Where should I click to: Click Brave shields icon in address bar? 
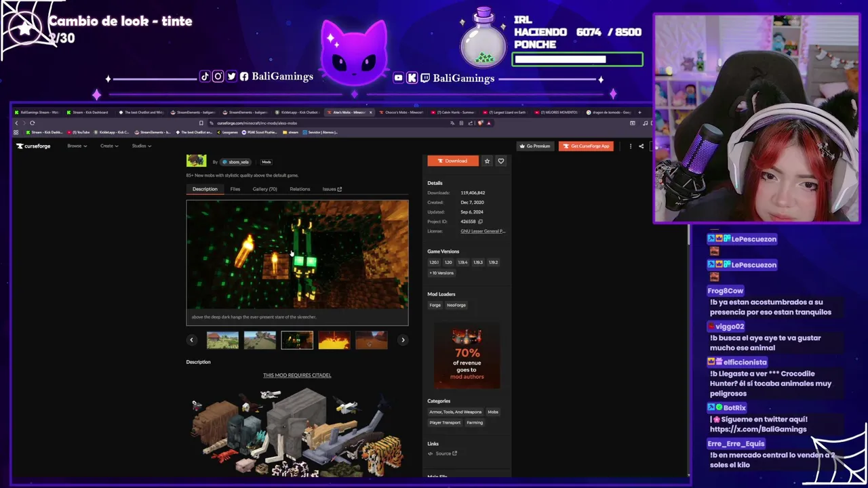[x=480, y=123]
